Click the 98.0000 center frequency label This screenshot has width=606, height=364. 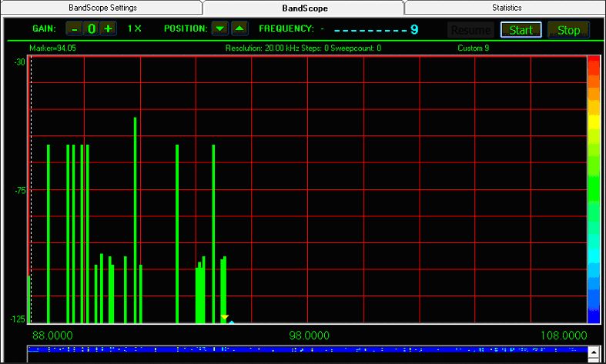pos(310,336)
